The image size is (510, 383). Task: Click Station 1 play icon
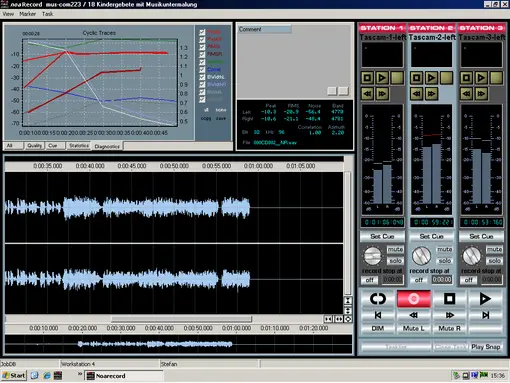pos(382,78)
